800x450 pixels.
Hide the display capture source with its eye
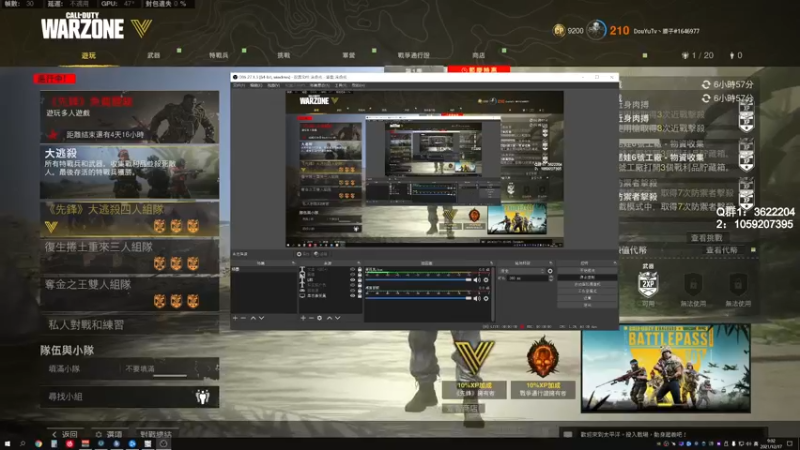[353, 295]
